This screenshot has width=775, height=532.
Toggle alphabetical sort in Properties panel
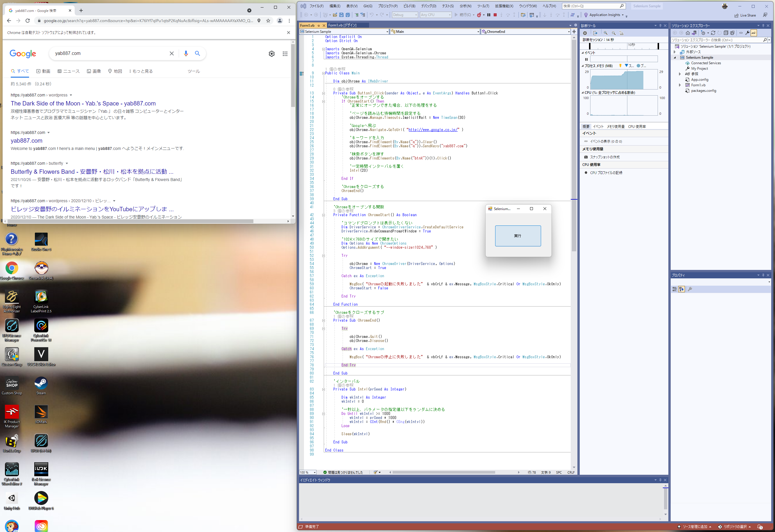[681, 289]
